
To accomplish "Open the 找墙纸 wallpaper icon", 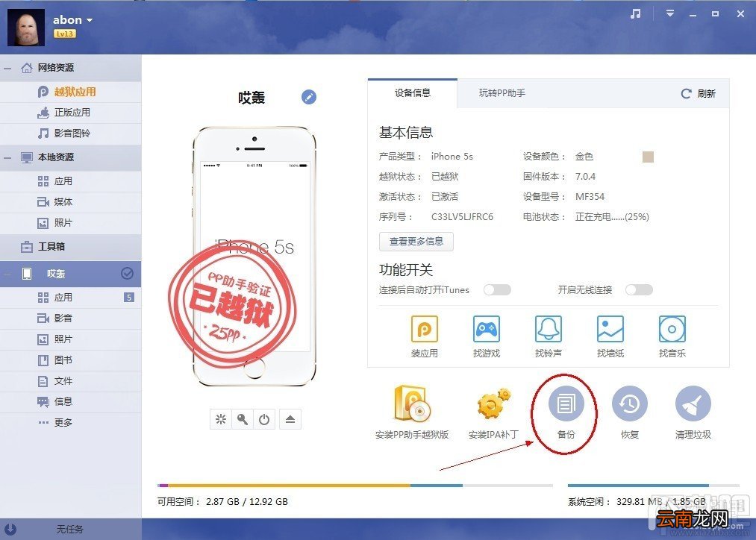I will click(610, 329).
